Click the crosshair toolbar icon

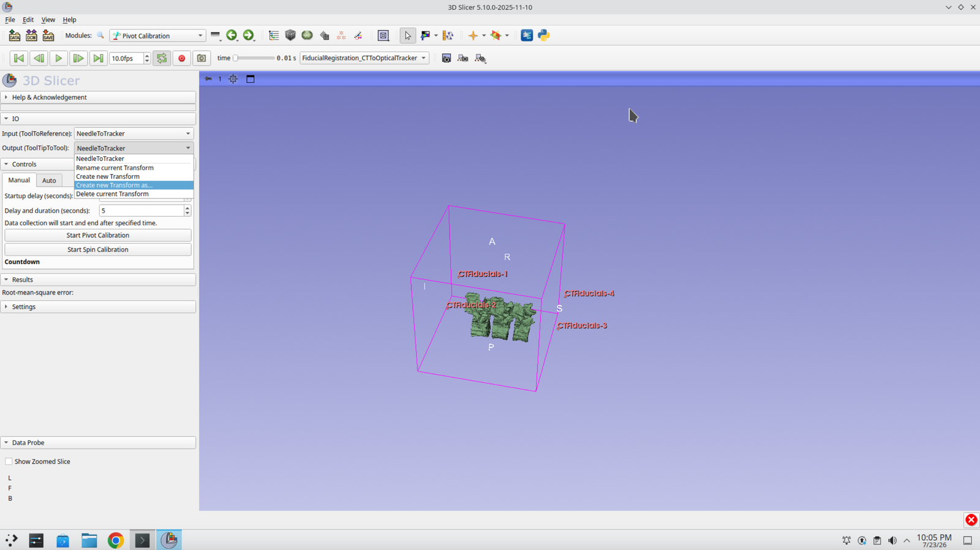pos(473,36)
